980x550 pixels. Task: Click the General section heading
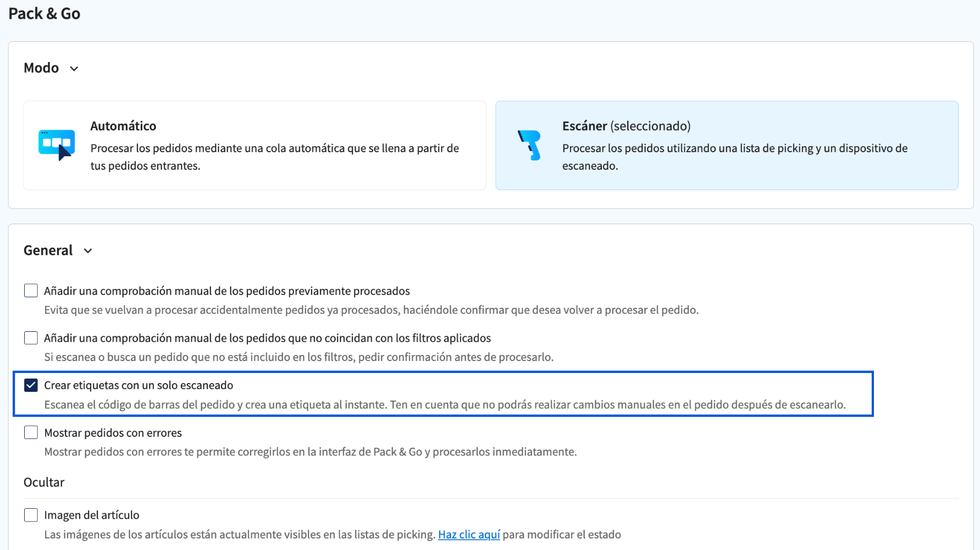coord(48,251)
